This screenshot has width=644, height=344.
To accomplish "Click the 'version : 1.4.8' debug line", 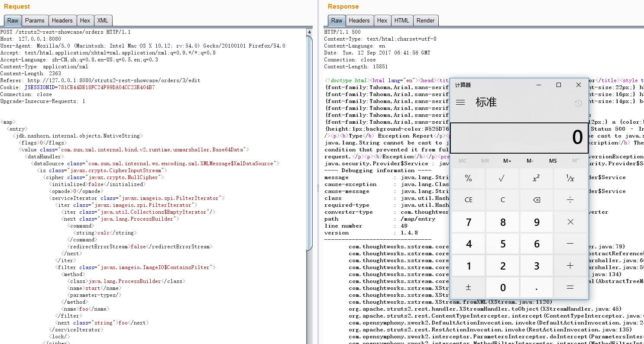I will (371, 233).
